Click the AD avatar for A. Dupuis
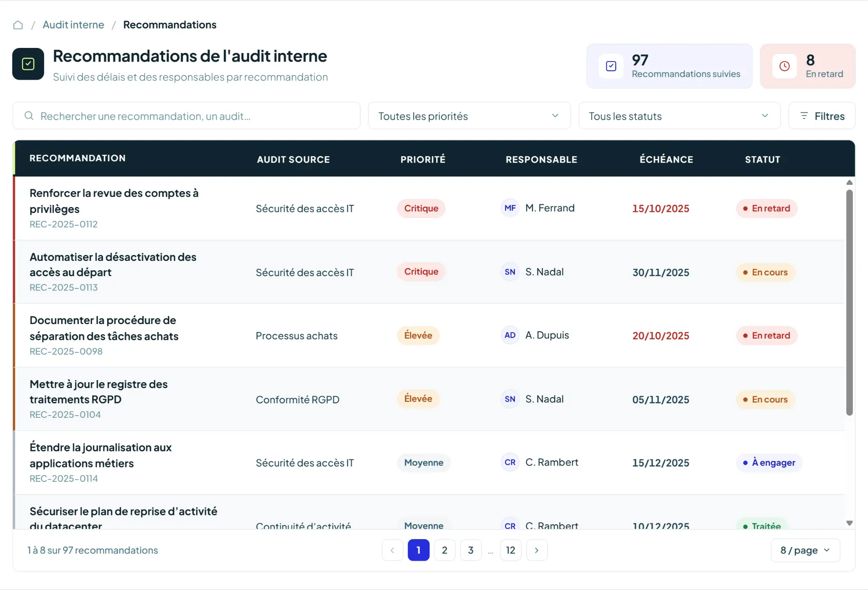Viewport: 868px width, 590px height. point(510,335)
